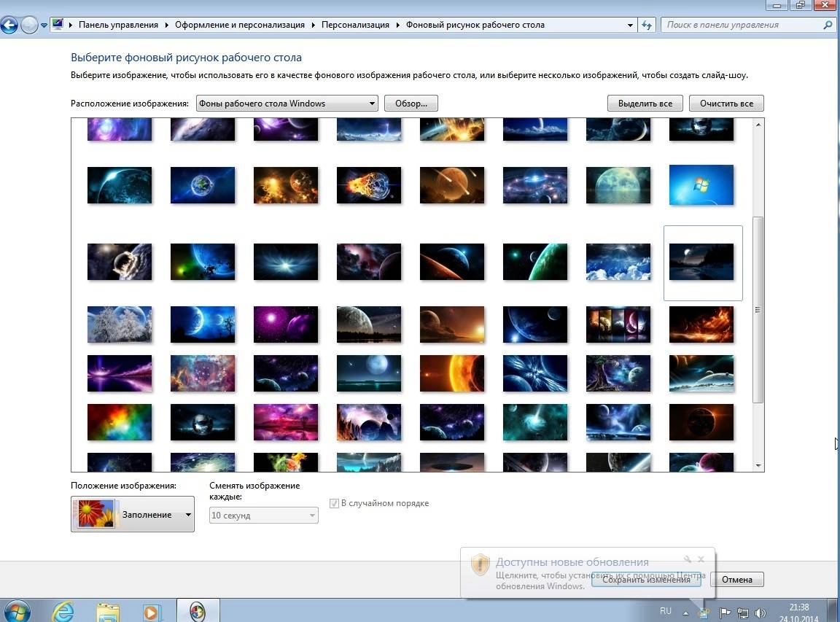
Task: Select the burning fireball planet wallpaper
Action: 368,185
